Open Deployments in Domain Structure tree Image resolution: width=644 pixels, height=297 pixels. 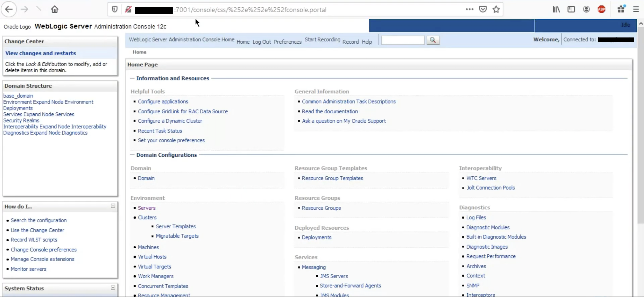pos(18,108)
